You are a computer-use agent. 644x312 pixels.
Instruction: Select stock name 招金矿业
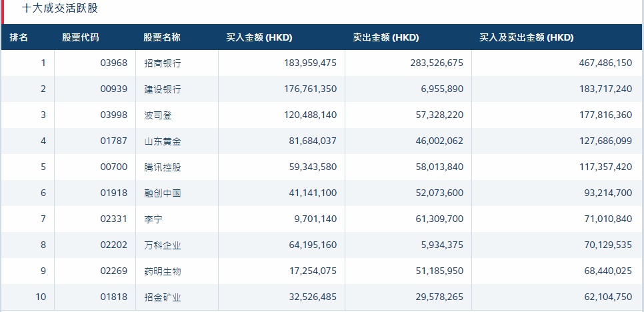(163, 297)
